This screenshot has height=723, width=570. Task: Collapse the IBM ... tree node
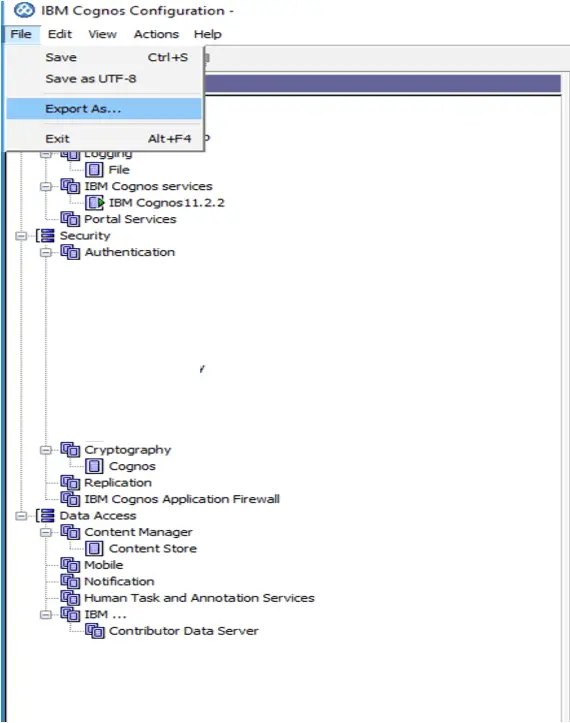(x=46, y=615)
